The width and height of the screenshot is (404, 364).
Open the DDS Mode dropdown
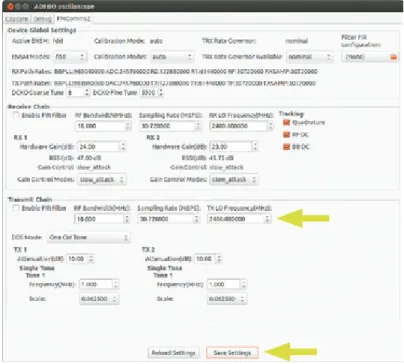pos(89,238)
